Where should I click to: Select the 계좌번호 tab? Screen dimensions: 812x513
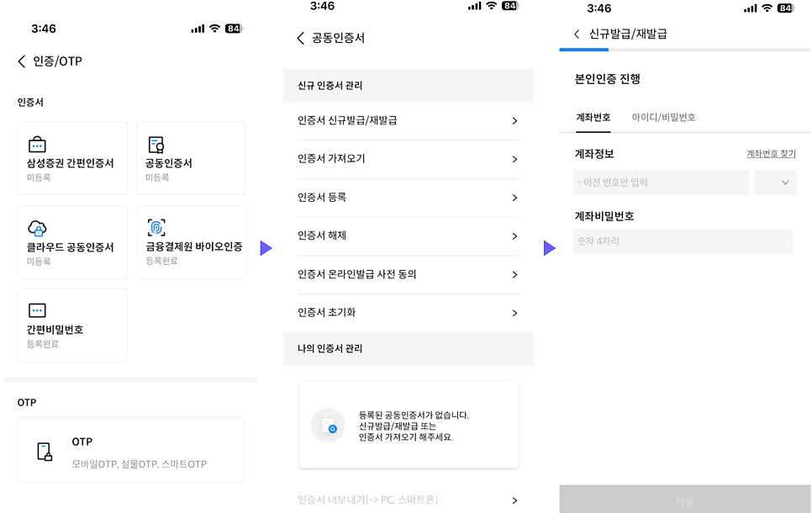click(x=593, y=118)
